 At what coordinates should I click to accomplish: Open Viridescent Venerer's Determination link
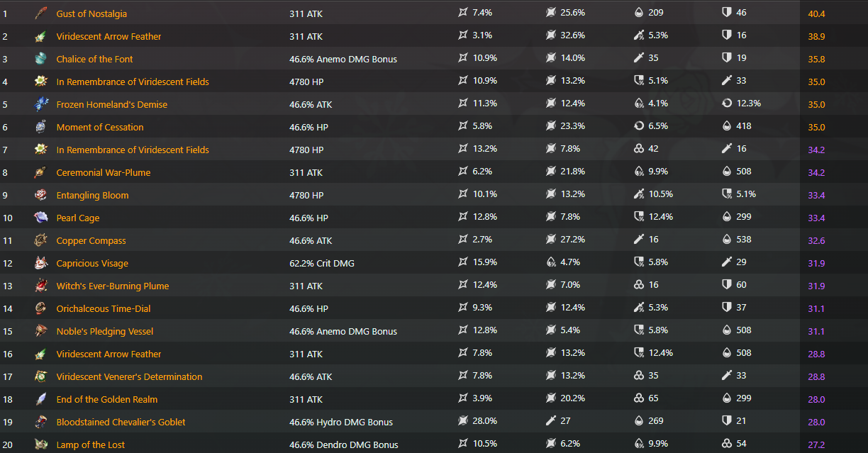click(129, 376)
